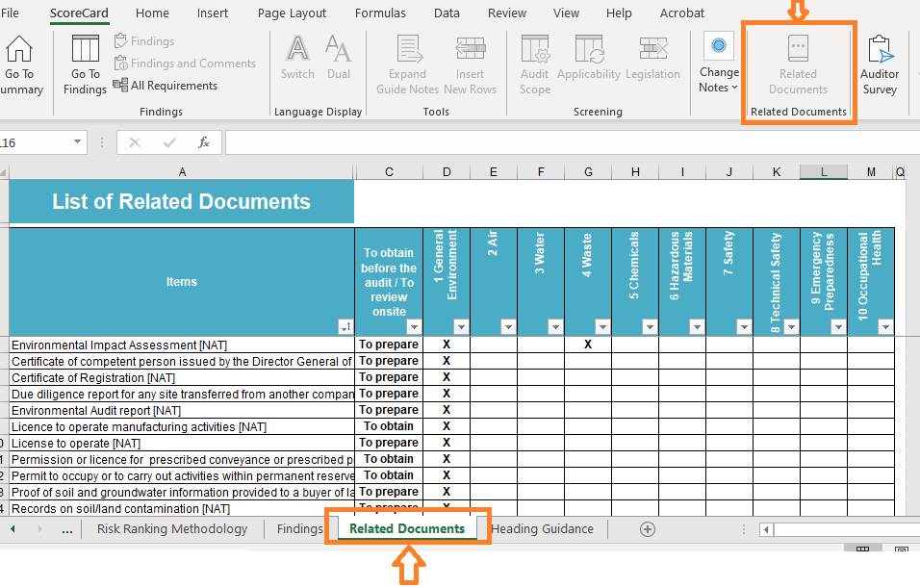Open filter for 2 Air column
This screenshot has height=588, width=920.
508,327
